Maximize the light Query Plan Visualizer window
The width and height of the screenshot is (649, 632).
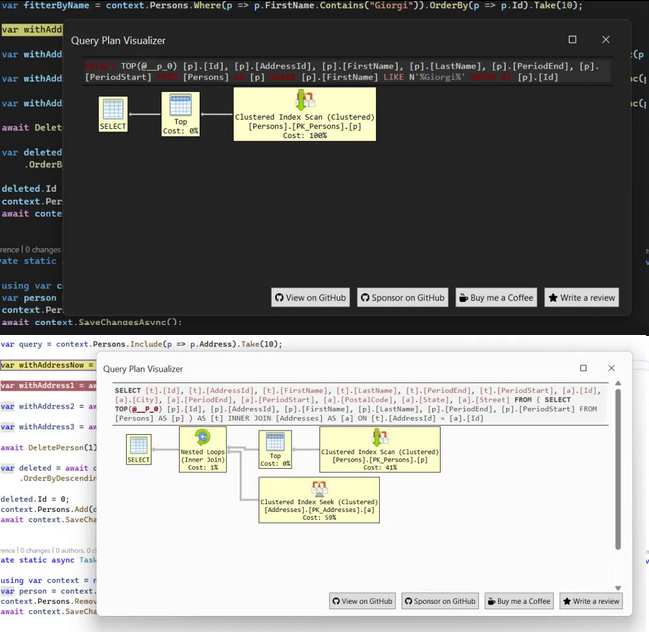[584, 368]
